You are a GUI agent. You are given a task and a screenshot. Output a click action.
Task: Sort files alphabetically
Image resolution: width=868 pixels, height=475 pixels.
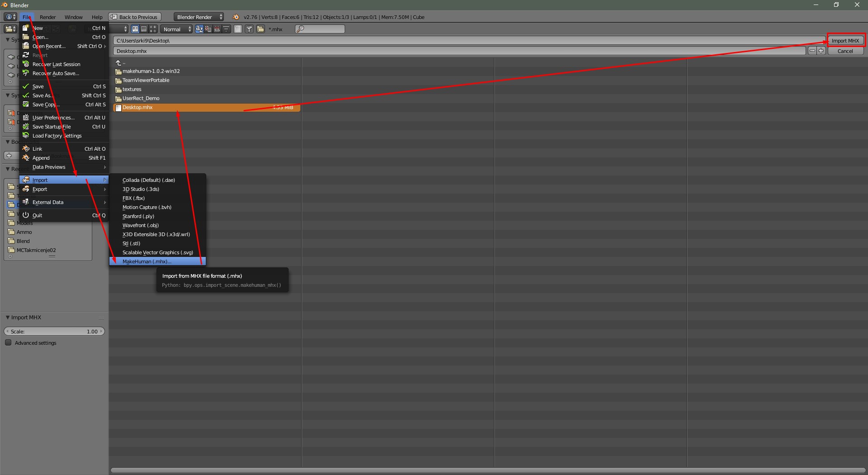pyautogui.click(x=199, y=29)
